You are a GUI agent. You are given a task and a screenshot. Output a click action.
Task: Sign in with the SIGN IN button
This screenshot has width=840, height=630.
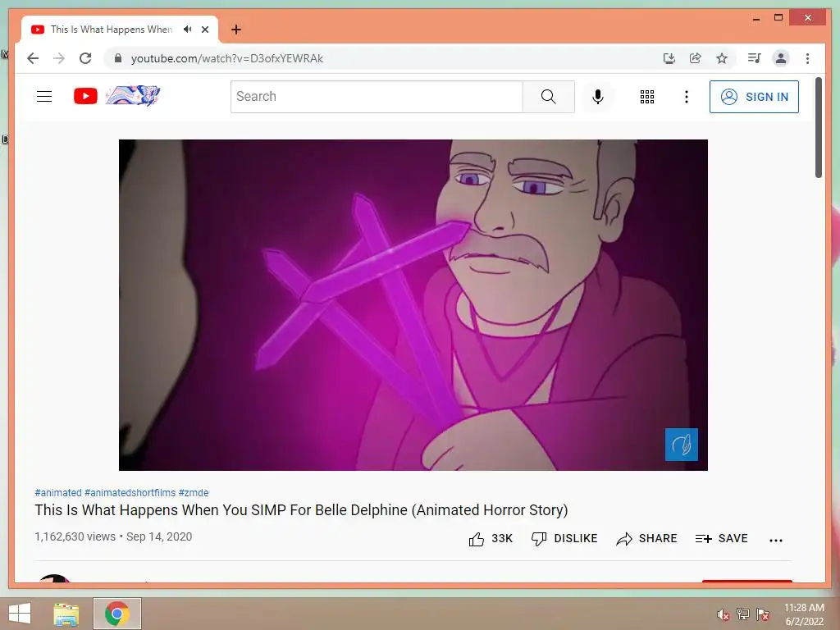pos(754,97)
